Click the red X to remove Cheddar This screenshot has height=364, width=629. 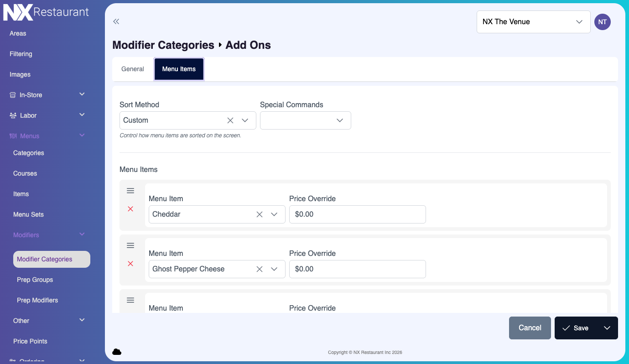130,209
